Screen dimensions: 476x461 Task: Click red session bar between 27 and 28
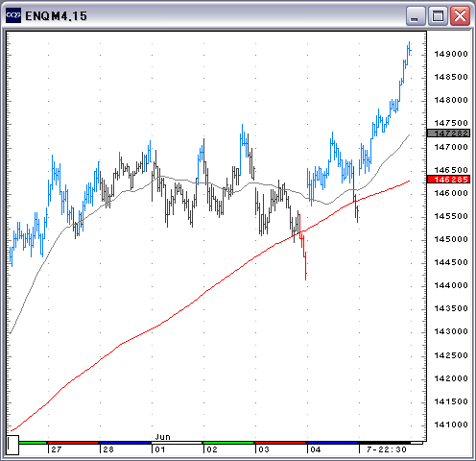pyautogui.click(x=73, y=443)
